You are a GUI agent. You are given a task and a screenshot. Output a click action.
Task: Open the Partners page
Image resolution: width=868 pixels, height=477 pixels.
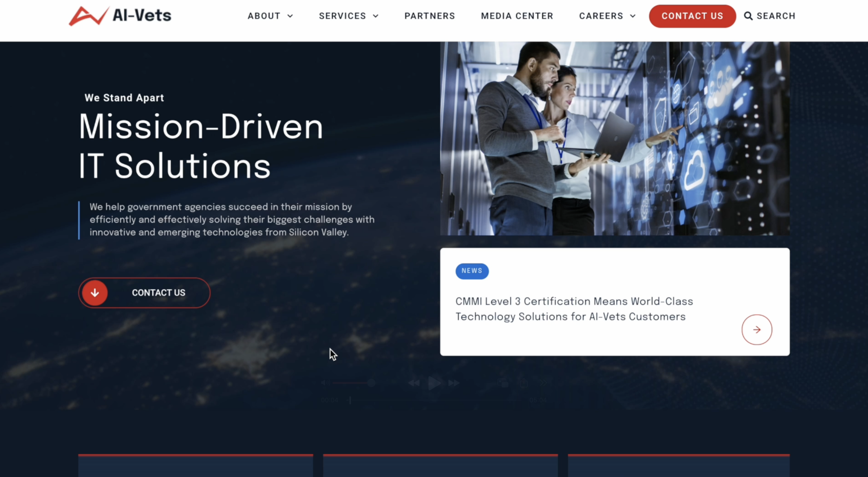point(430,16)
